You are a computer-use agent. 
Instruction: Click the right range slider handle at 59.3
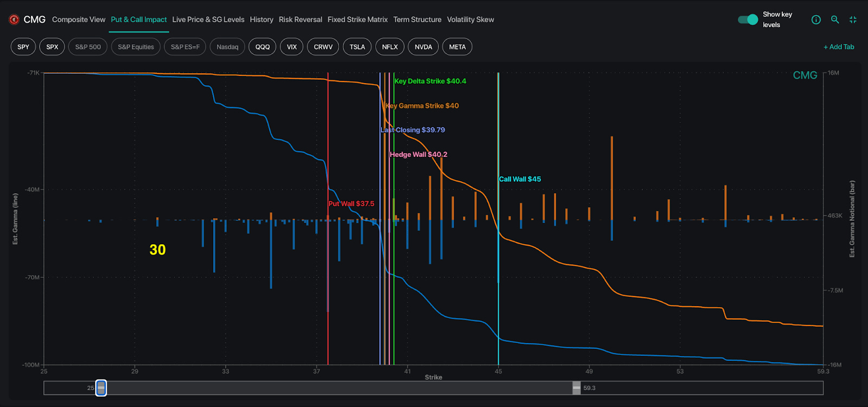(x=576, y=388)
